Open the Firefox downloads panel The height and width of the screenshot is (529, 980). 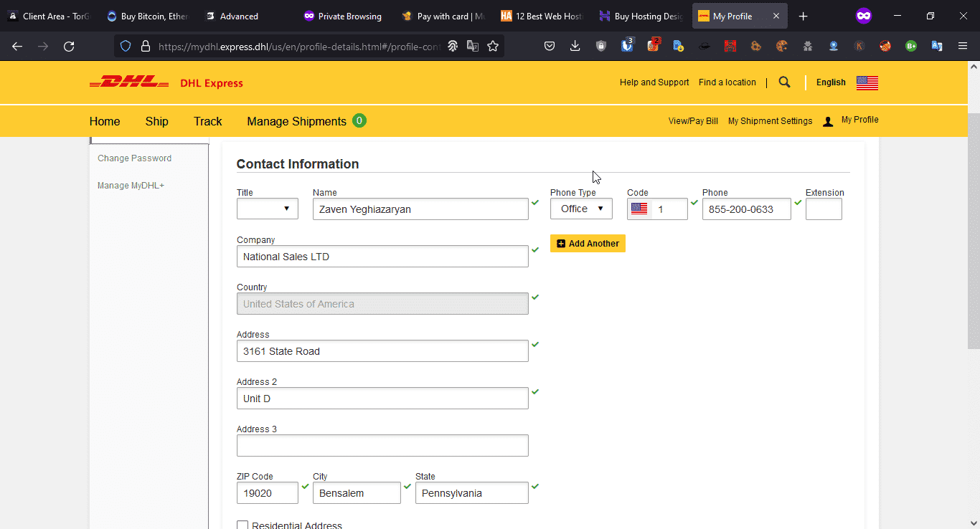[x=575, y=46]
